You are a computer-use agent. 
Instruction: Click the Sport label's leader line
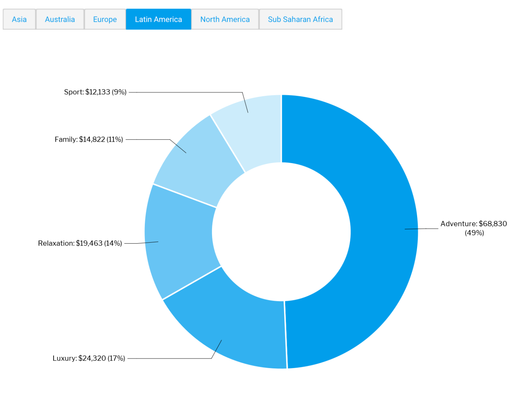(x=185, y=92)
